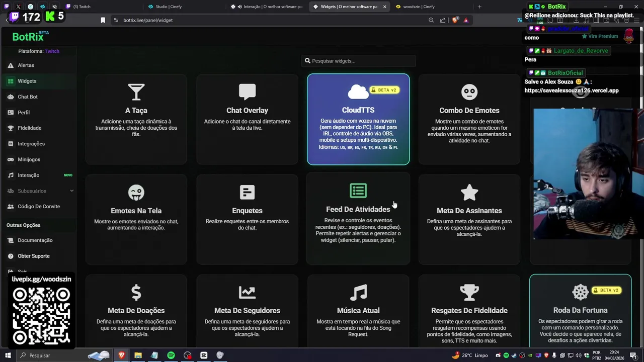Select the Widgets grid icon in sidebar

[11, 81]
